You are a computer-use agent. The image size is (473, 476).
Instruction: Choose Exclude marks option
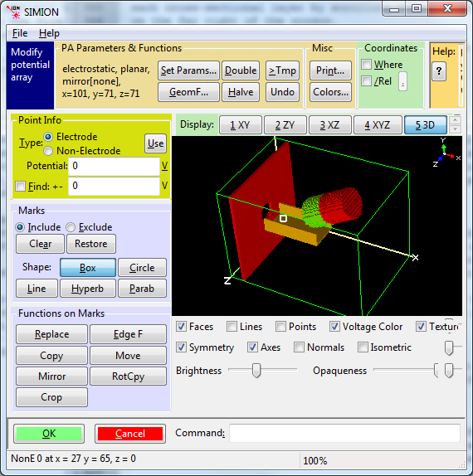coord(71,227)
